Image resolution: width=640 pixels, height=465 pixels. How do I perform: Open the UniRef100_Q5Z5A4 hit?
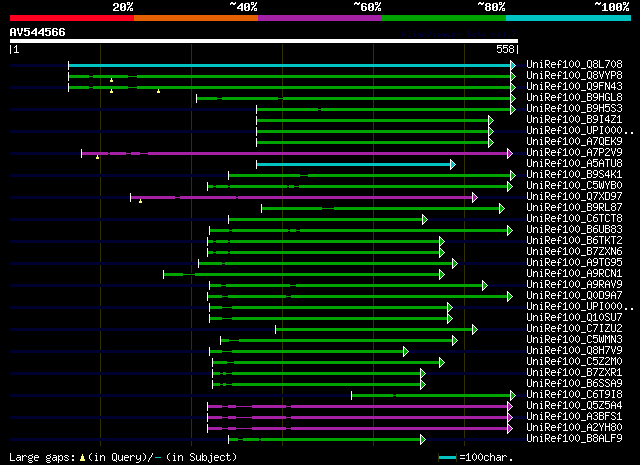574,406
